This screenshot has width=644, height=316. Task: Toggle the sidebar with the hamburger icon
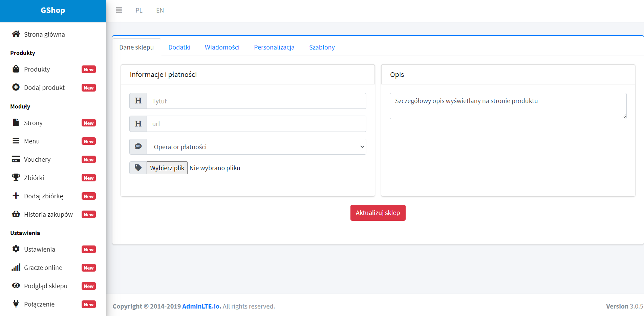pyautogui.click(x=119, y=10)
